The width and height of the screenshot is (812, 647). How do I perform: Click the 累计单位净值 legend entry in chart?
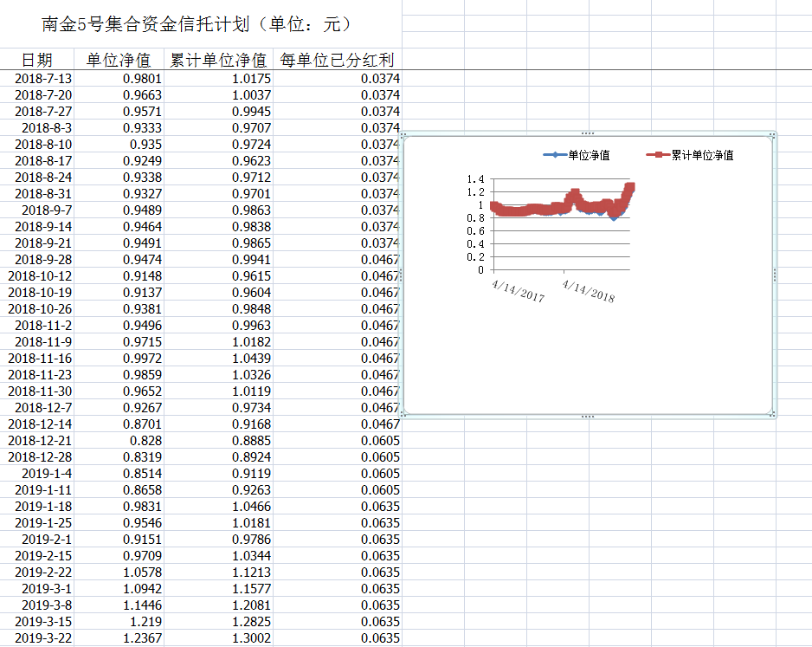pos(690,155)
